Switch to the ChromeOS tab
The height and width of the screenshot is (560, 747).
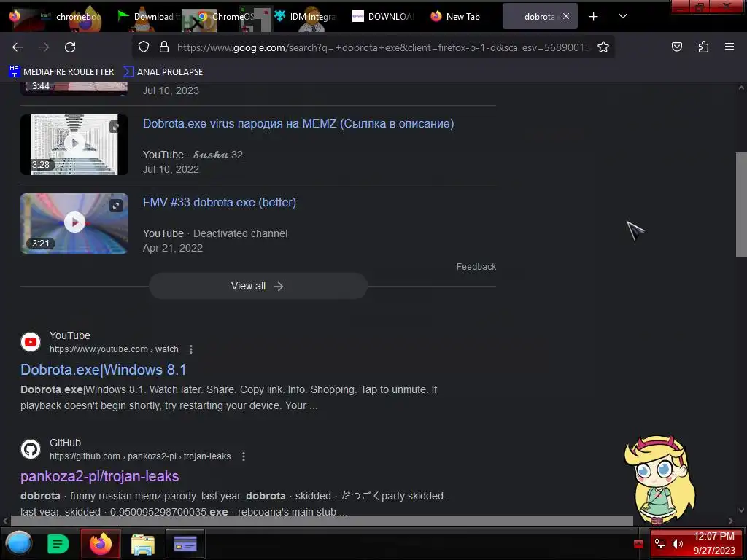(225, 17)
